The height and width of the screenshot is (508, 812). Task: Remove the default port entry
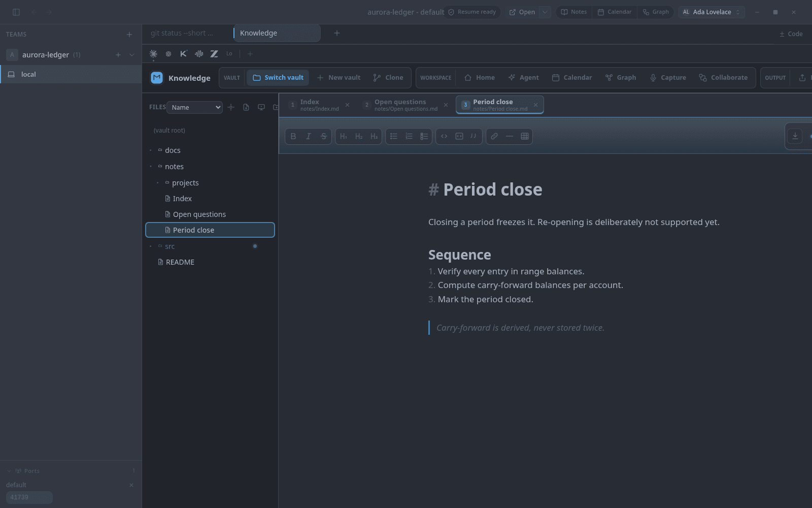[x=131, y=485]
